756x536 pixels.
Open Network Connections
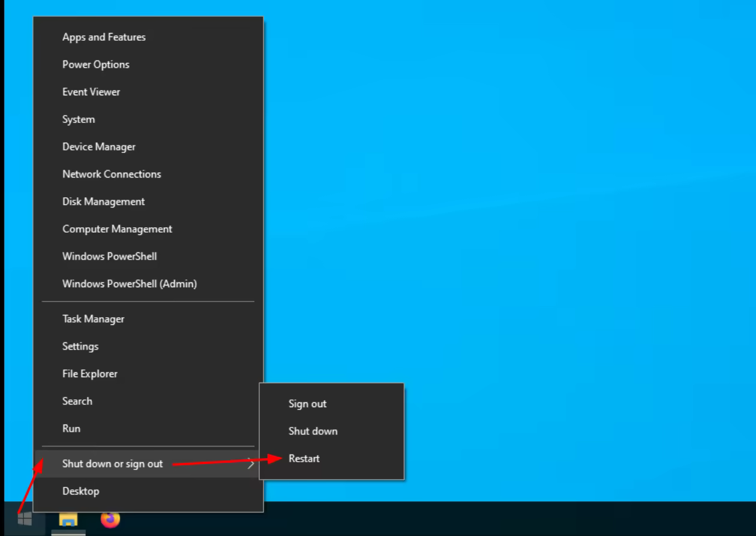point(112,174)
